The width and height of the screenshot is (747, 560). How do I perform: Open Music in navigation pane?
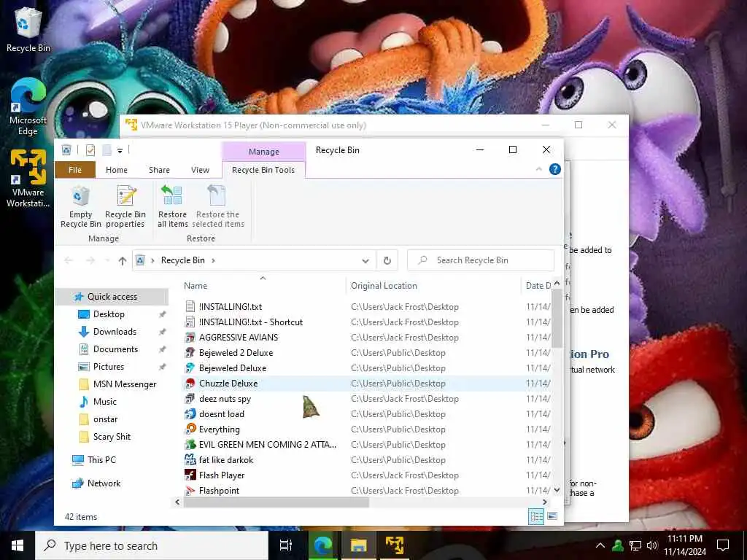[105, 402]
